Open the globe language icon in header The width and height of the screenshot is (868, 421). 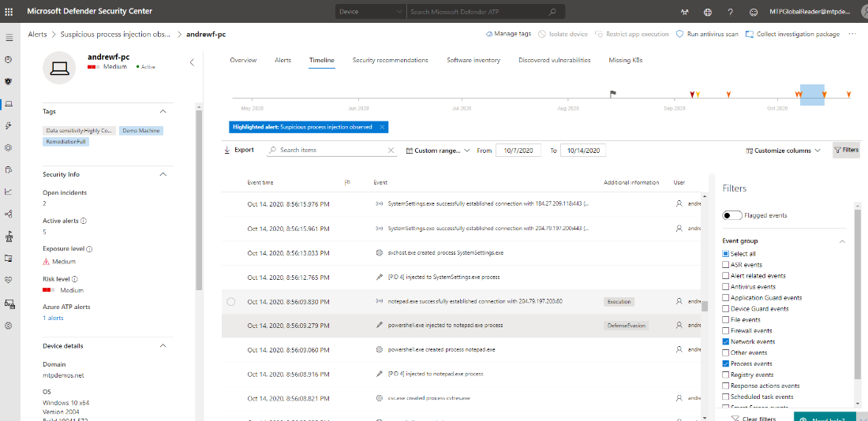tap(708, 12)
